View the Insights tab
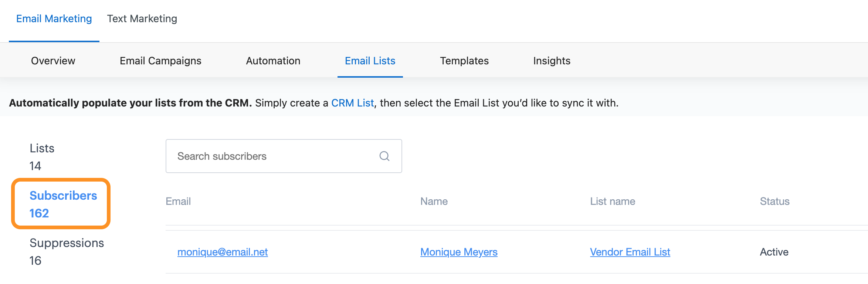 click(x=552, y=61)
